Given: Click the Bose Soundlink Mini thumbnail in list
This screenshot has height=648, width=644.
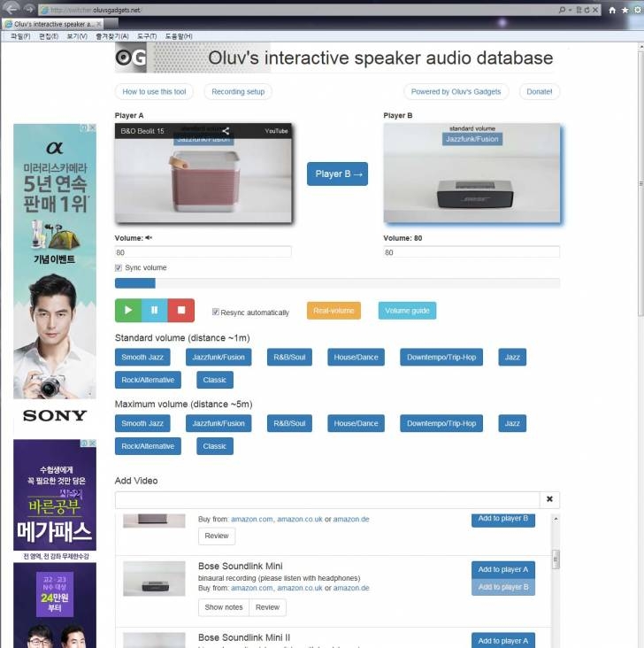Looking at the screenshot, I should pos(154,578).
